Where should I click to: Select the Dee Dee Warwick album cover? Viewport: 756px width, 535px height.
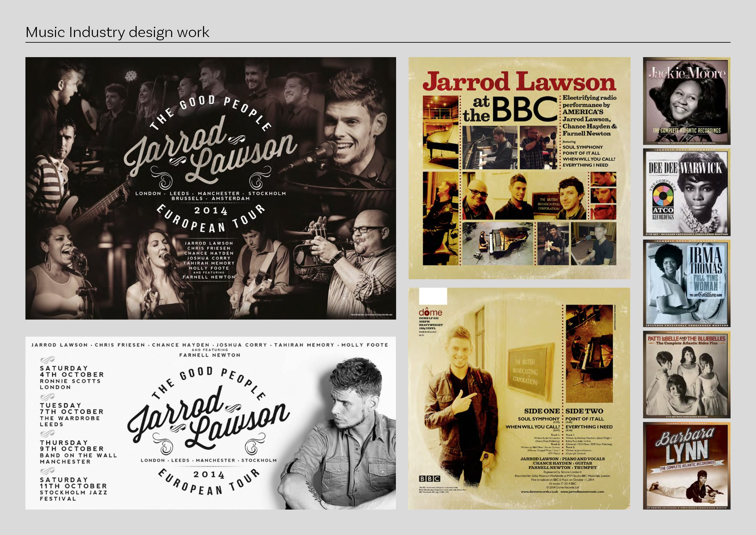tap(686, 192)
